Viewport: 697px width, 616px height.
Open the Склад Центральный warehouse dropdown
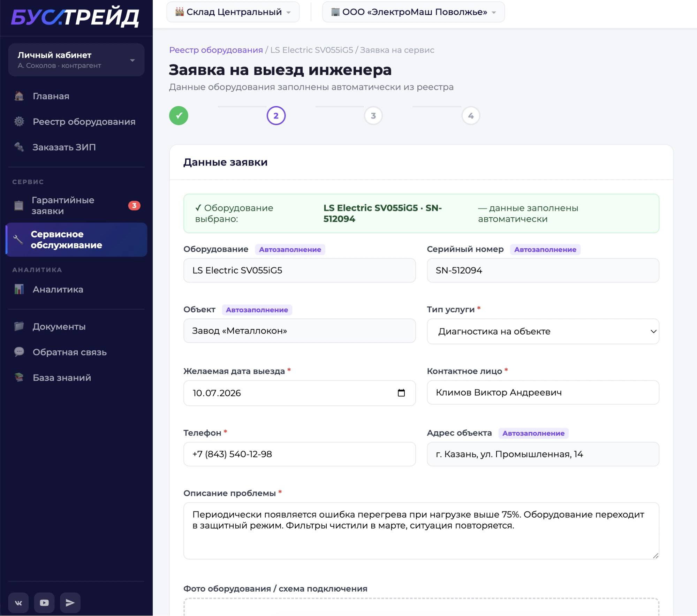(233, 12)
